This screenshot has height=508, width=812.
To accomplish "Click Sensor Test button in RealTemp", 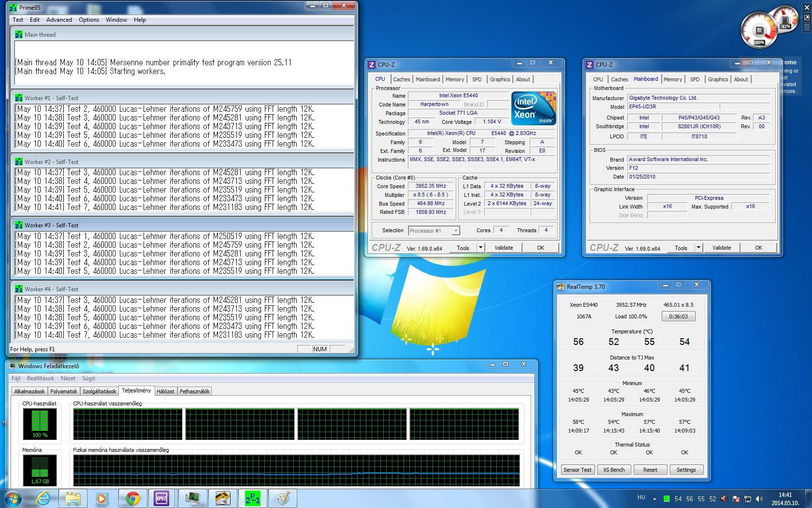I will pos(577,470).
